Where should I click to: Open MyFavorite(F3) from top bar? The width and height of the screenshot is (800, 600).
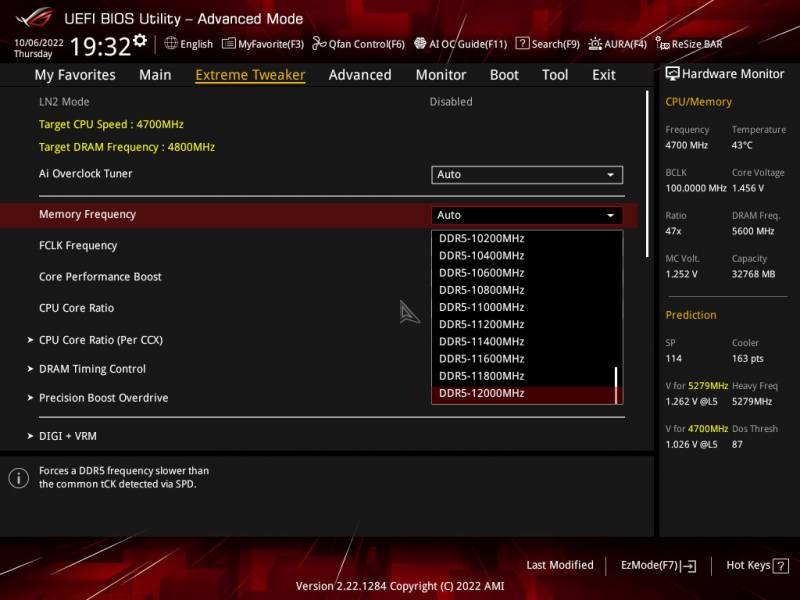(263, 44)
